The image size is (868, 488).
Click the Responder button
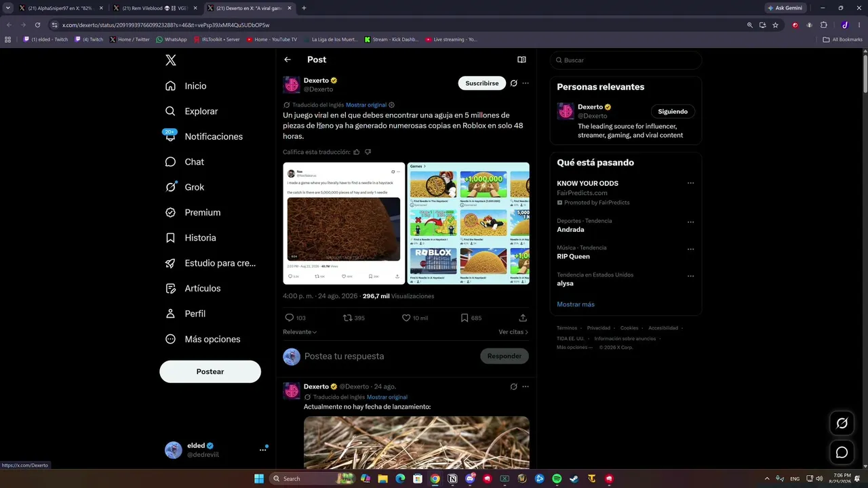pyautogui.click(x=505, y=356)
